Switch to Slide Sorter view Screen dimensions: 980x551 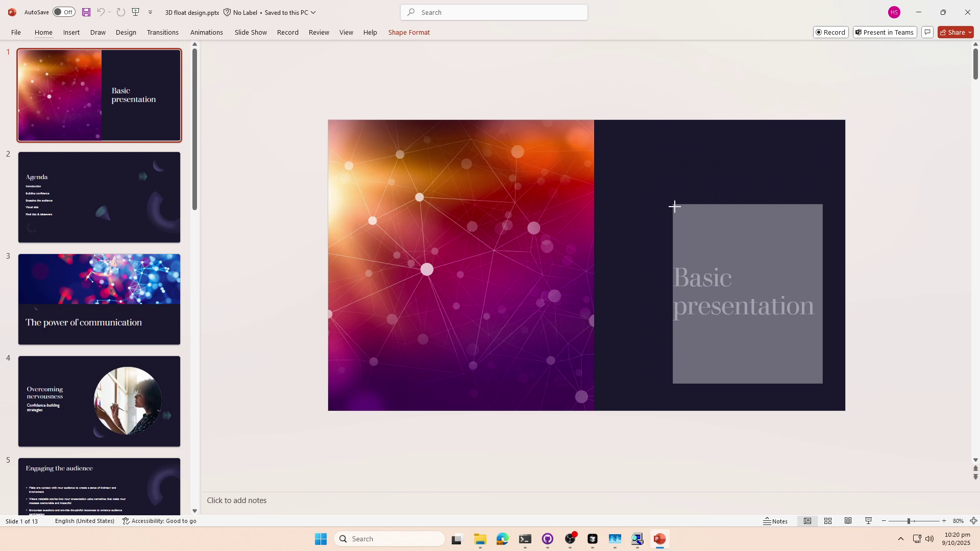828,521
